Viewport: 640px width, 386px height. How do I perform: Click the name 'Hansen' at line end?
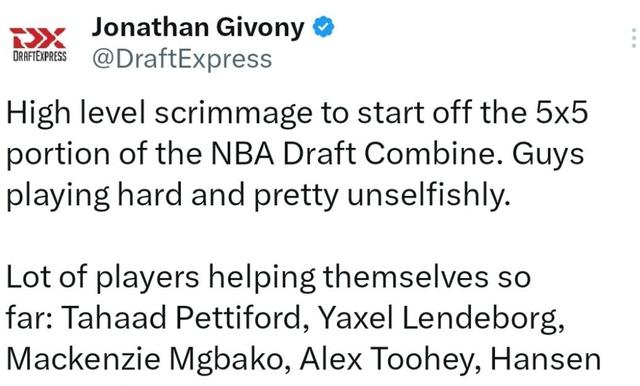545,359
